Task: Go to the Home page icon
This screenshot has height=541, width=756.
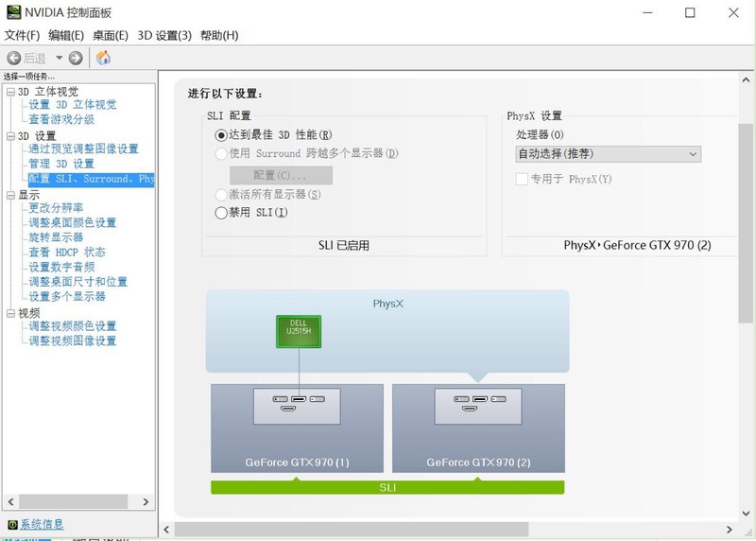Action: tap(103, 58)
